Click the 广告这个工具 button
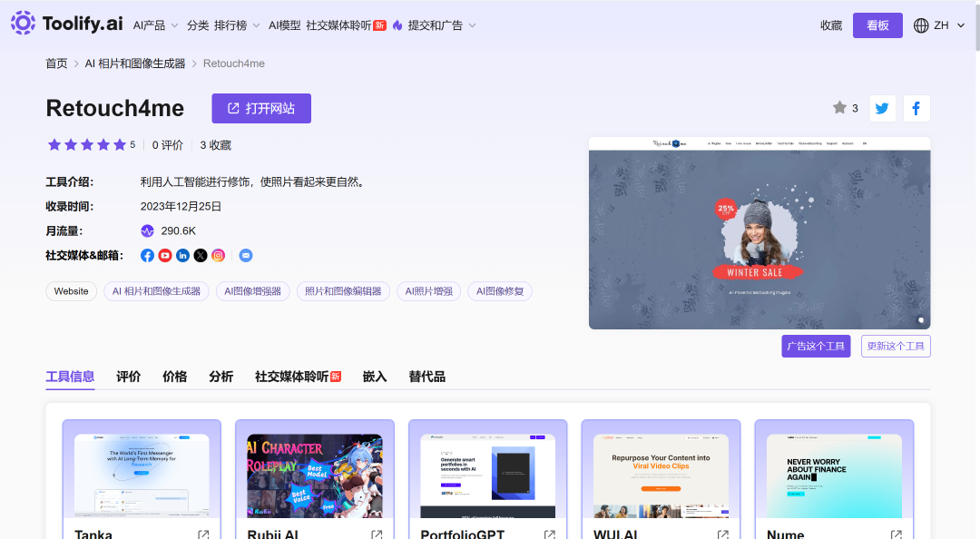The height and width of the screenshot is (539, 980). tap(816, 346)
